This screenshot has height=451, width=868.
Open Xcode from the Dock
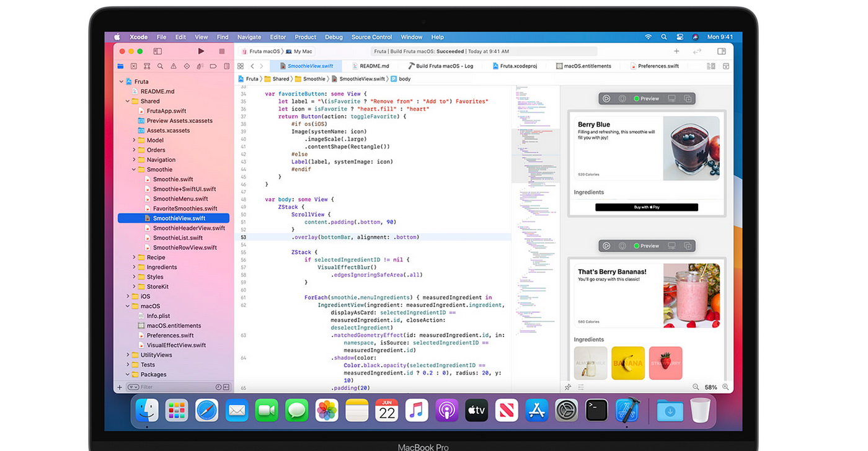point(627,410)
